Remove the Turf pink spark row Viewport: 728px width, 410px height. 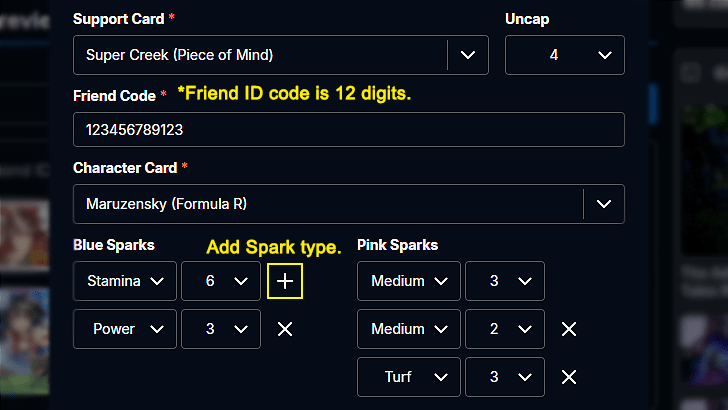coord(569,377)
